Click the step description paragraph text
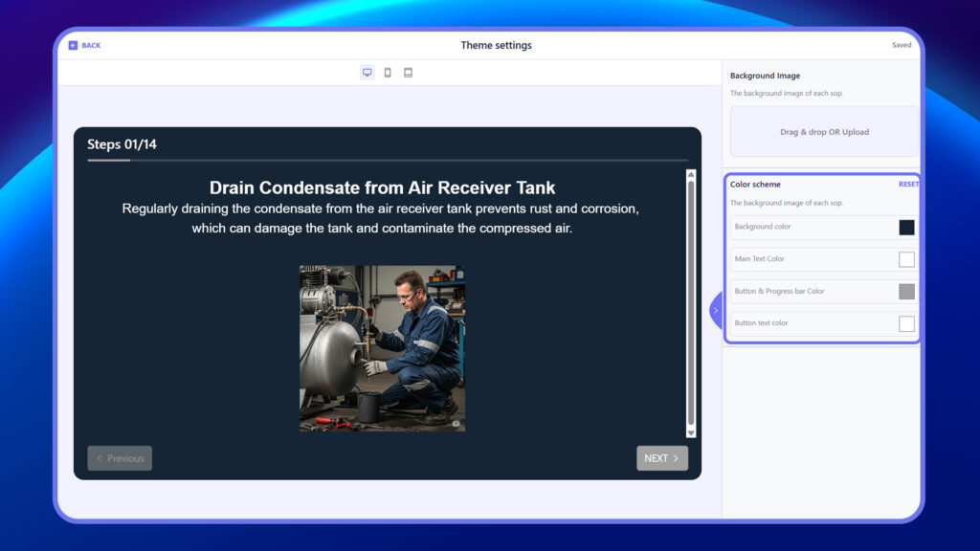Image resolution: width=980 pixels, height=551 pixels. coord(381,219)
